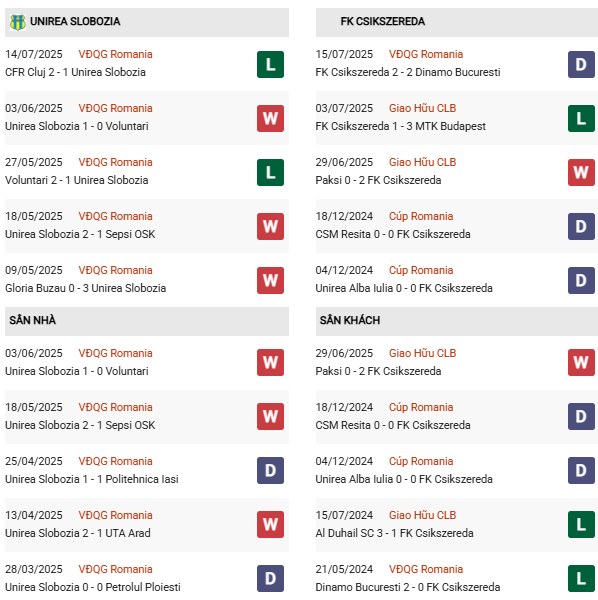The width and height of the screenshot is (598, 600).
Task: Open the top Unirea Slobozia 2 - 1 Sepsi OSK result
Action: 80,234
